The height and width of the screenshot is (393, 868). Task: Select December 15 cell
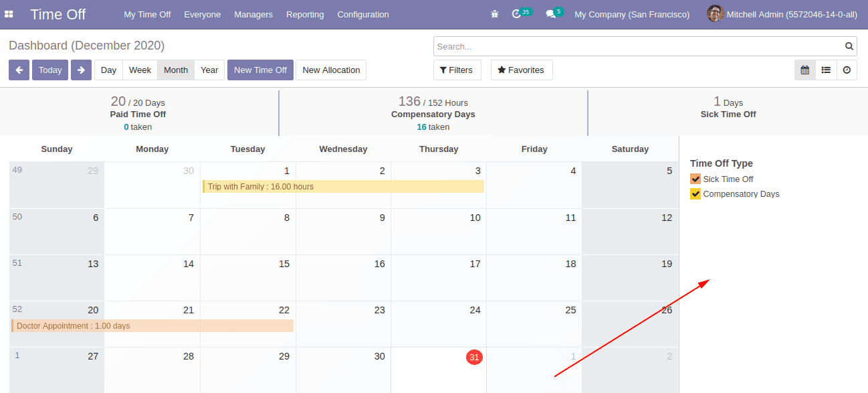(x=248, y=277)
